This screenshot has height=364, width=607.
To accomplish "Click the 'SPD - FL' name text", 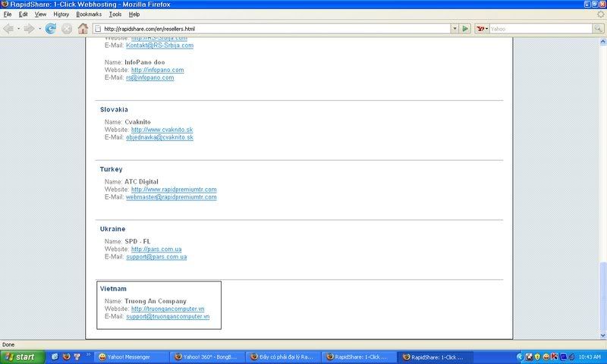I will tap(137, 241).
